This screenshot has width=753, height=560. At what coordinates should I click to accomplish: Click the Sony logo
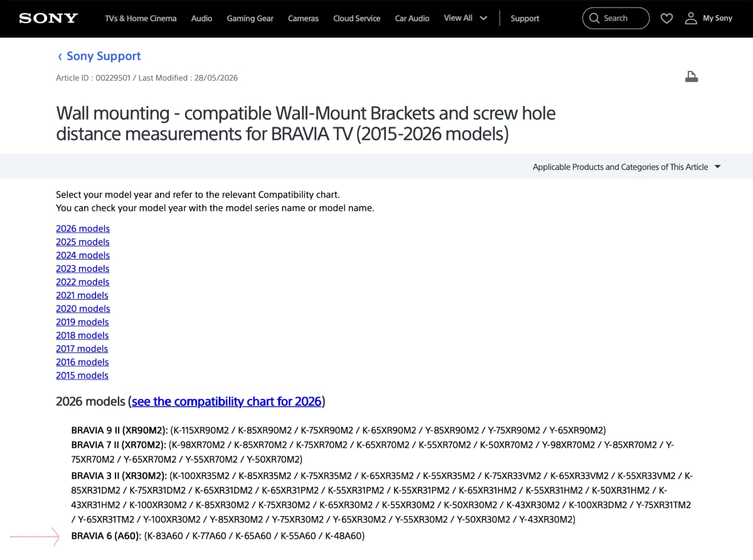pyautogui.click(x=48, y=18)
